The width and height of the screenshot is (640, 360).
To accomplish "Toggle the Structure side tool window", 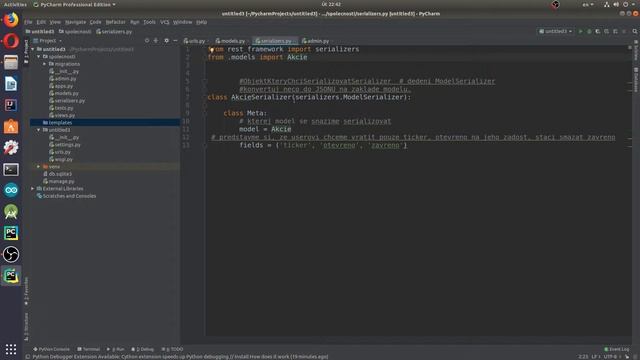I will (x=26, y=326).
